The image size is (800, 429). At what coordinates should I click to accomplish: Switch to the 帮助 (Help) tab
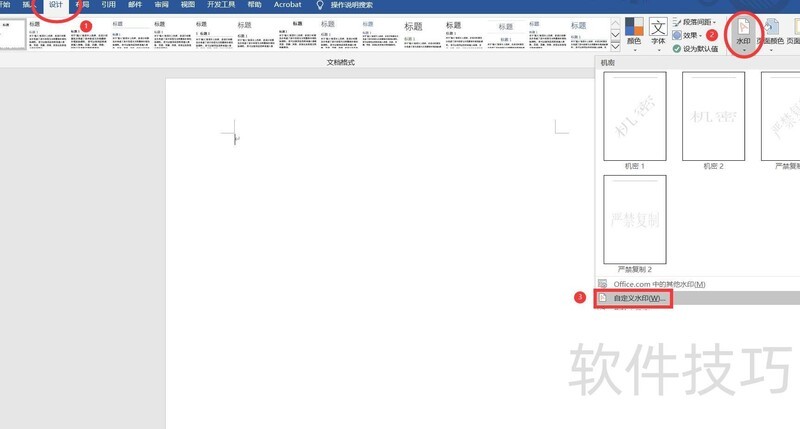[254, 5]
